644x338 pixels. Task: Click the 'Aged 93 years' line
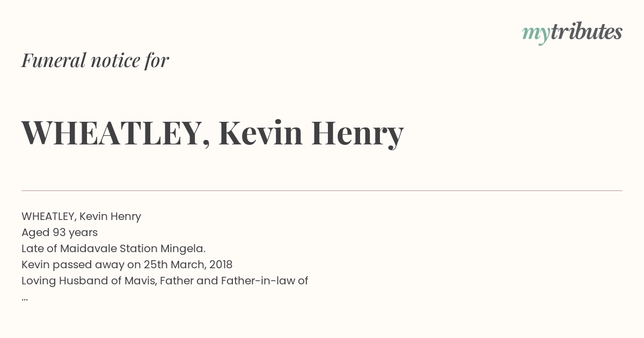60,232
